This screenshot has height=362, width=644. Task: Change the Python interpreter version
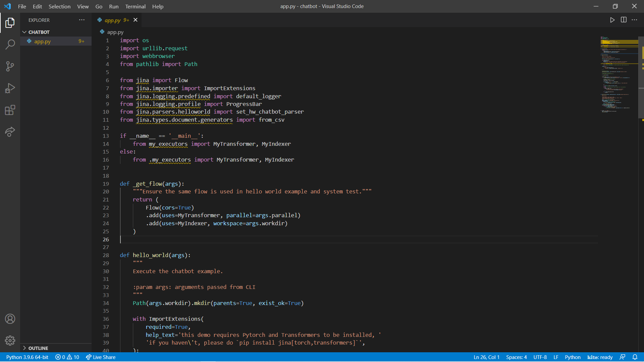27,357
